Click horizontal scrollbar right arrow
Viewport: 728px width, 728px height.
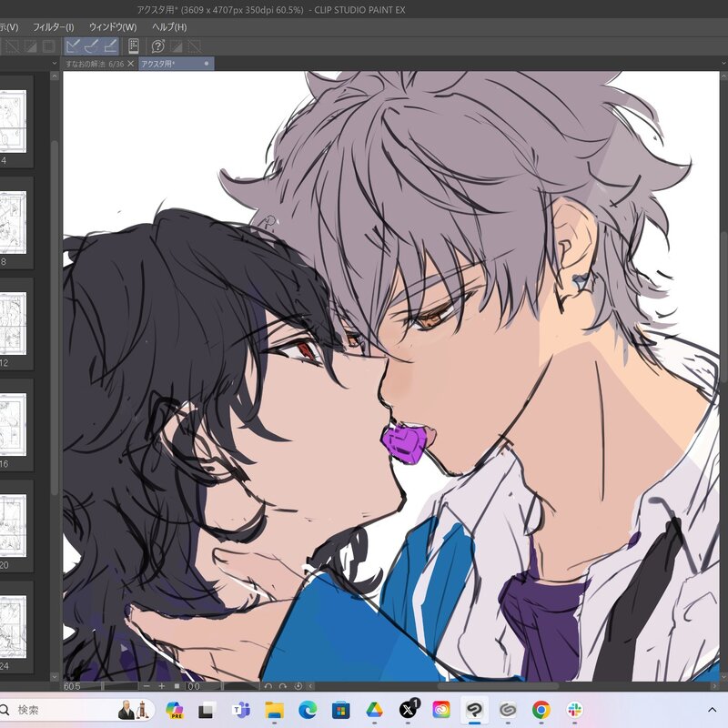click(714, 686)
